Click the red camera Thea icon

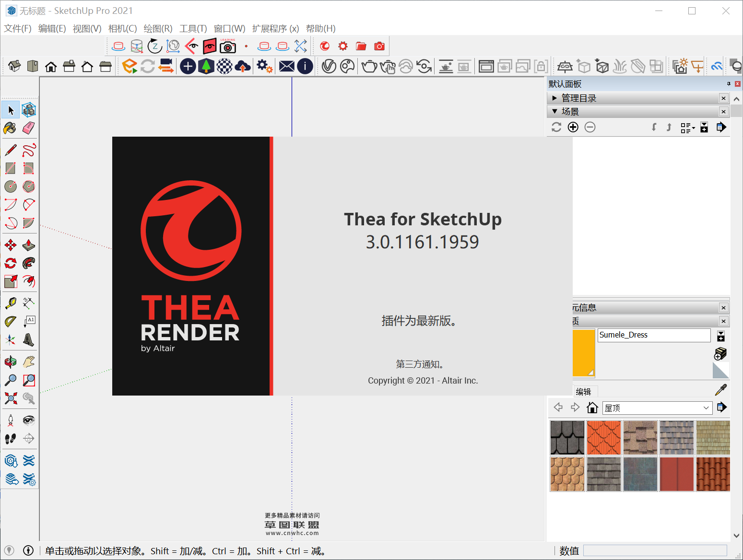pos(379,46)
